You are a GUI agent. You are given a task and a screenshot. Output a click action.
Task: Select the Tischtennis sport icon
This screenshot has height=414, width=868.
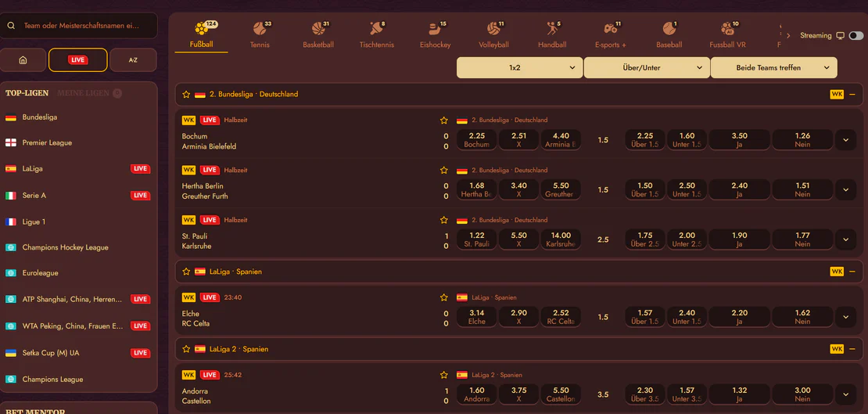376,28
